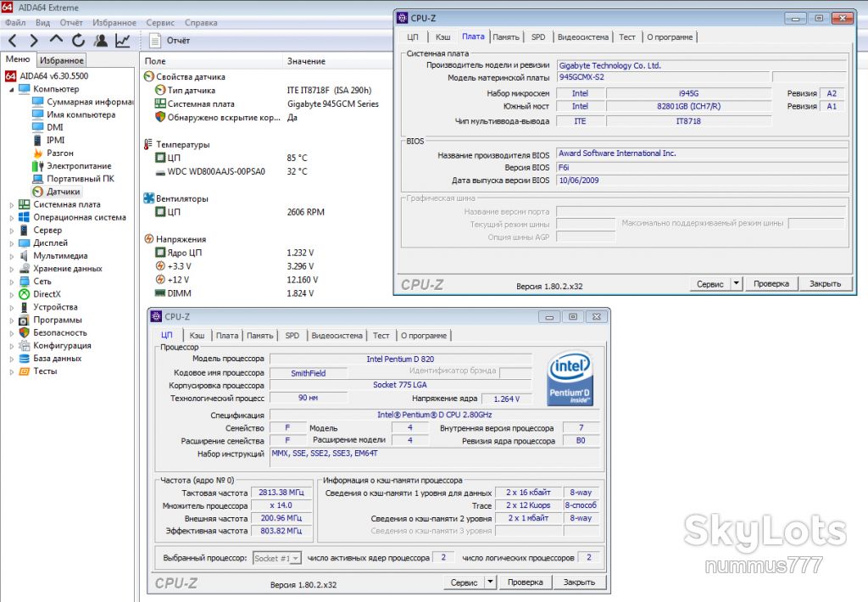Screen dimensions: 868x602
Task: Select Электропитание in the tree
Action: coord(71,165)
